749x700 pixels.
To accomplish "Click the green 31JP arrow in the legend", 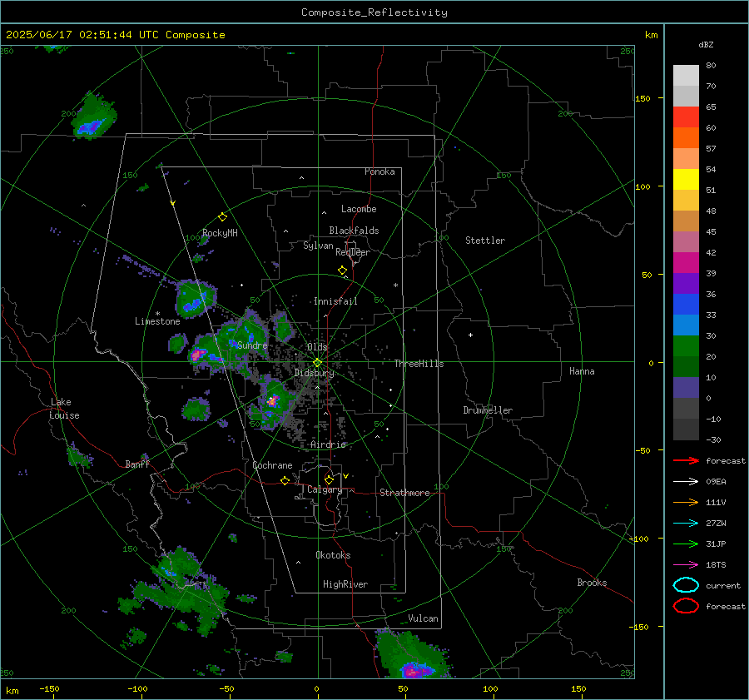I will pyautogui.click(x=686, y=544).
